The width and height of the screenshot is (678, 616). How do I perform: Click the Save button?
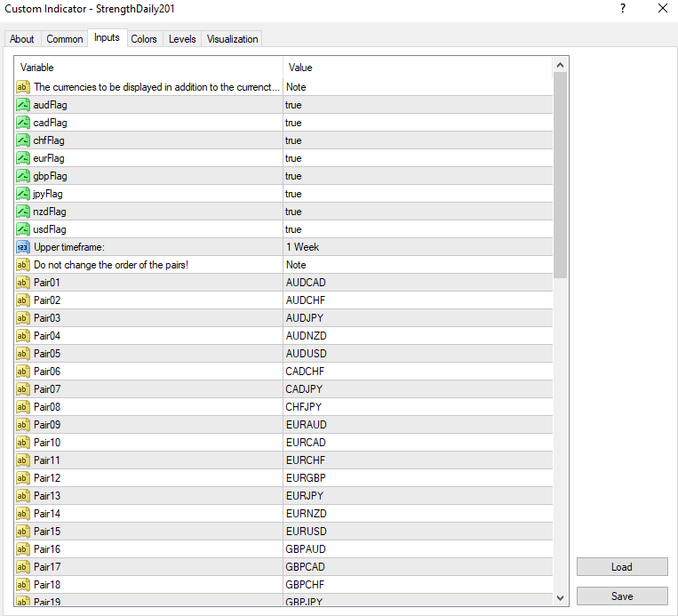point(621,596)
